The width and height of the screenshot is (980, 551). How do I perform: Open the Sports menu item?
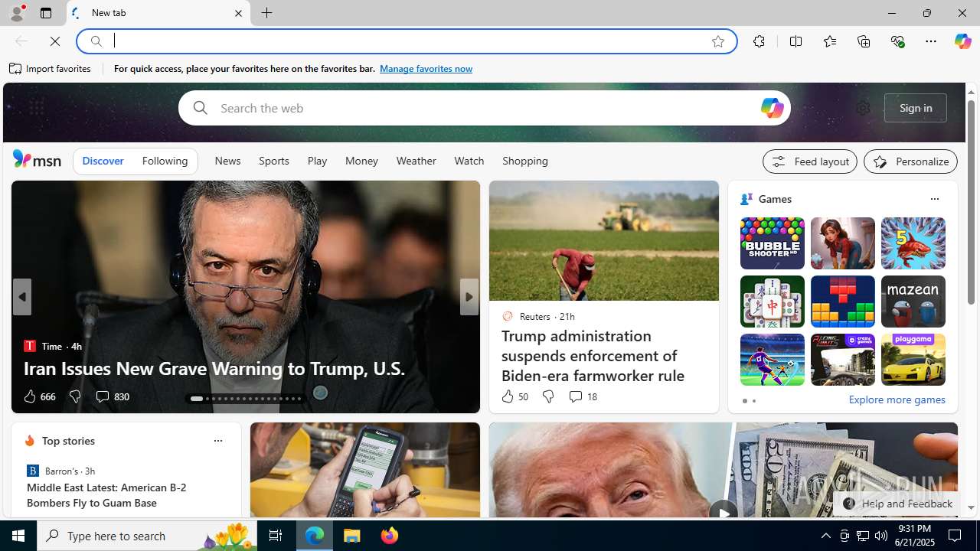coord(273,161)
